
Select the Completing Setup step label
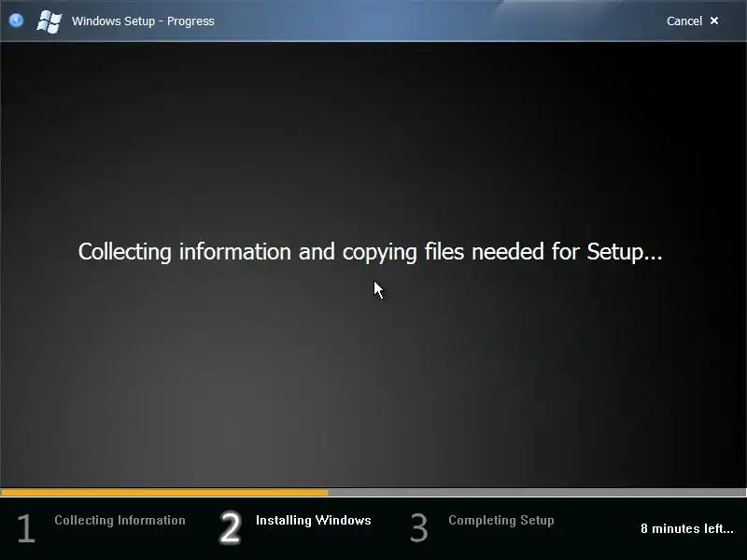point(501,520)
